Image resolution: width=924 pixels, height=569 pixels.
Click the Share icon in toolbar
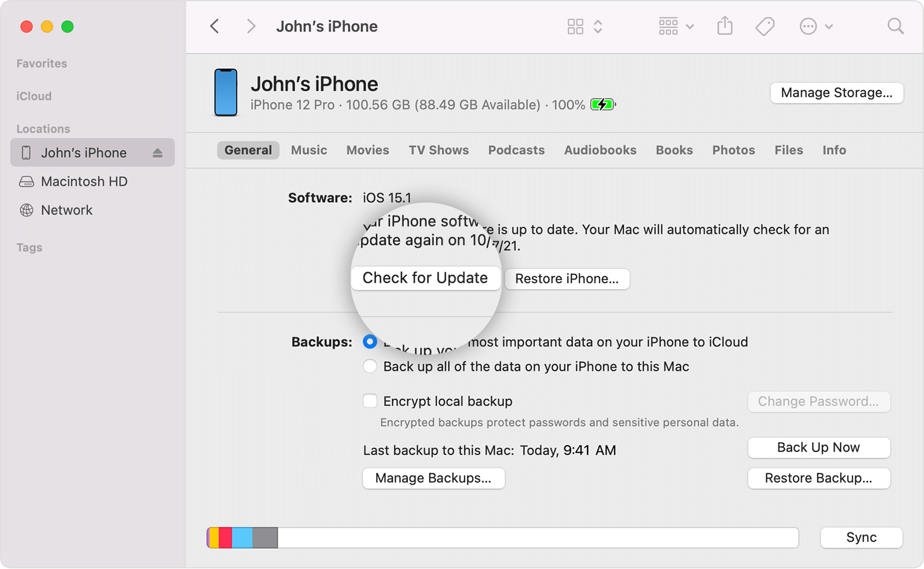click(x=724, y=26)
